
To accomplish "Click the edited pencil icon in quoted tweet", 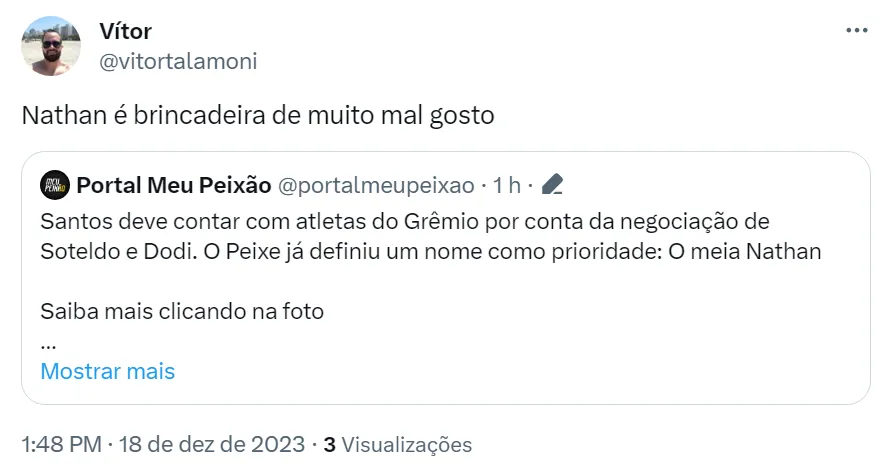I will point(551,185).
